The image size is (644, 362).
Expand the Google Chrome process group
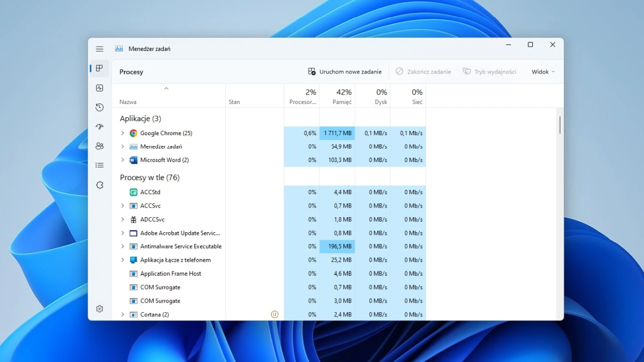pyautogui.click(x=122, y=133)
